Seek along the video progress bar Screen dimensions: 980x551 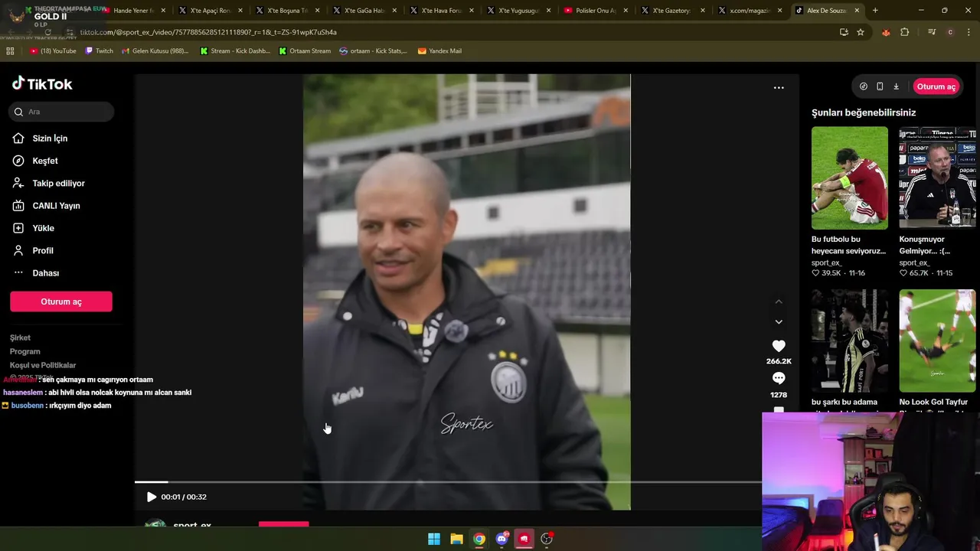point(448,482)
